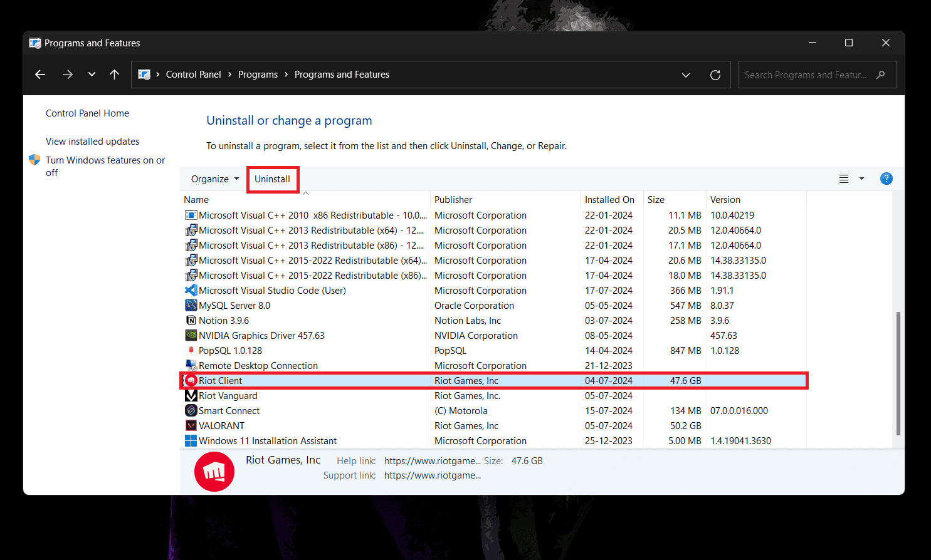Click the vertical scrollbar of program list
Image resolution: width=931 pixels, height=560 pixels.
pos(898,373)
